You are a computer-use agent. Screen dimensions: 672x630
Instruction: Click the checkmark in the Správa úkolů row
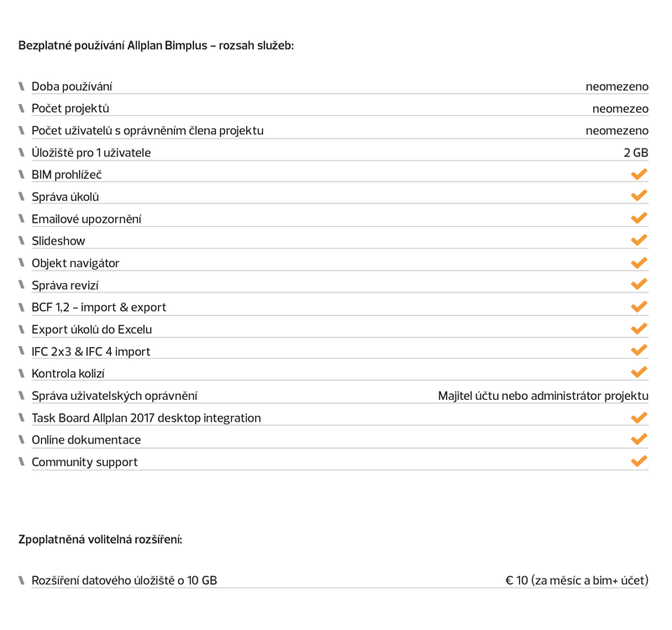tap(639, 196)
